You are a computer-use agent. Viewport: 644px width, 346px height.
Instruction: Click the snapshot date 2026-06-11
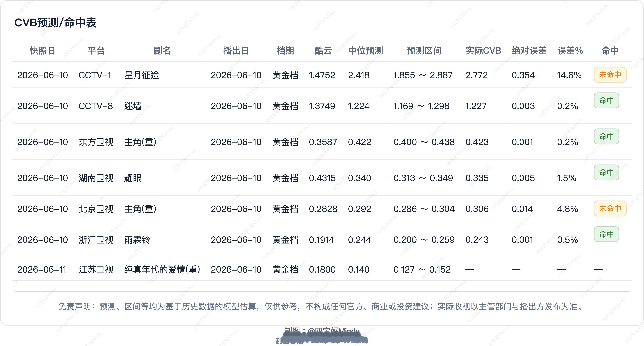coord(42,270)
